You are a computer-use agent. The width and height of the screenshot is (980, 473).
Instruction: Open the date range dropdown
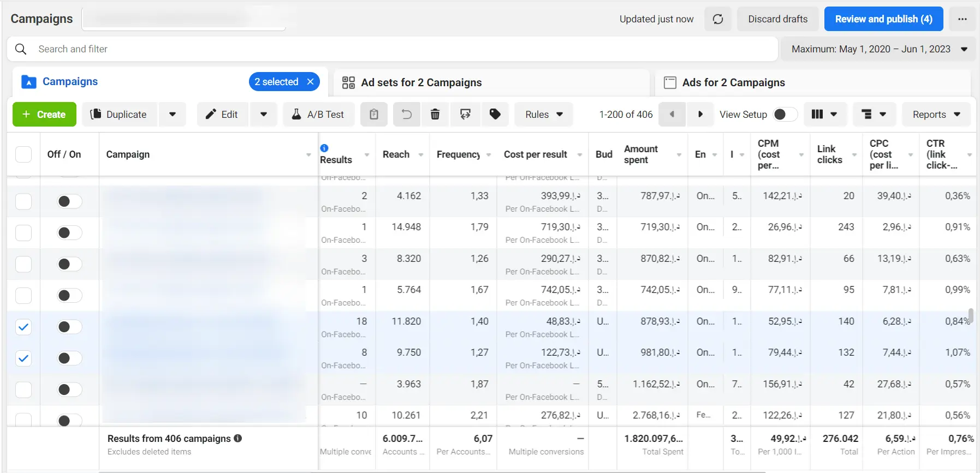click(x=879, y=49)
